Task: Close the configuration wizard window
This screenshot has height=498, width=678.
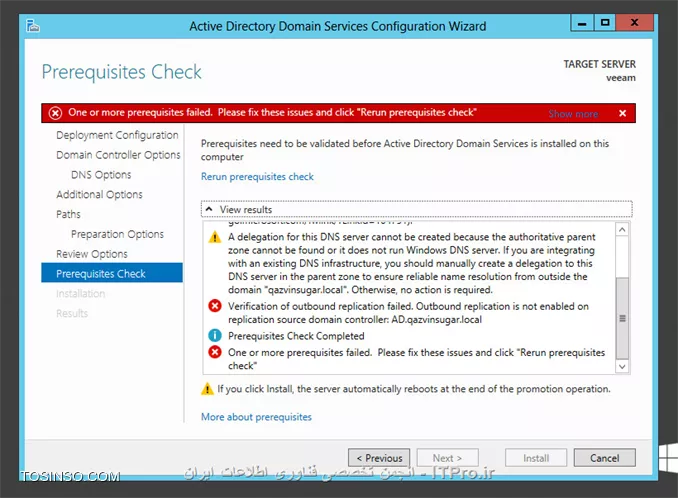Action: (x=634, y=23)
